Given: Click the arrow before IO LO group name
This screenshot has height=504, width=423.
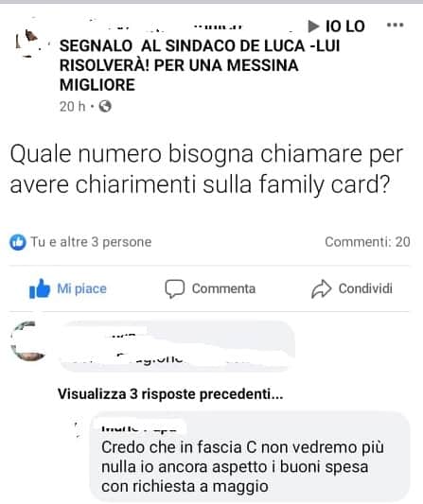Looking at the screenshot, I should click(313, 26).
